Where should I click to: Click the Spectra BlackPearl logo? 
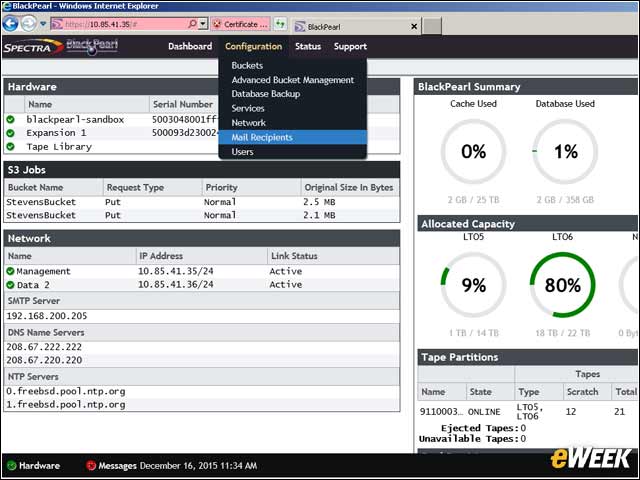tap(60, 47)
